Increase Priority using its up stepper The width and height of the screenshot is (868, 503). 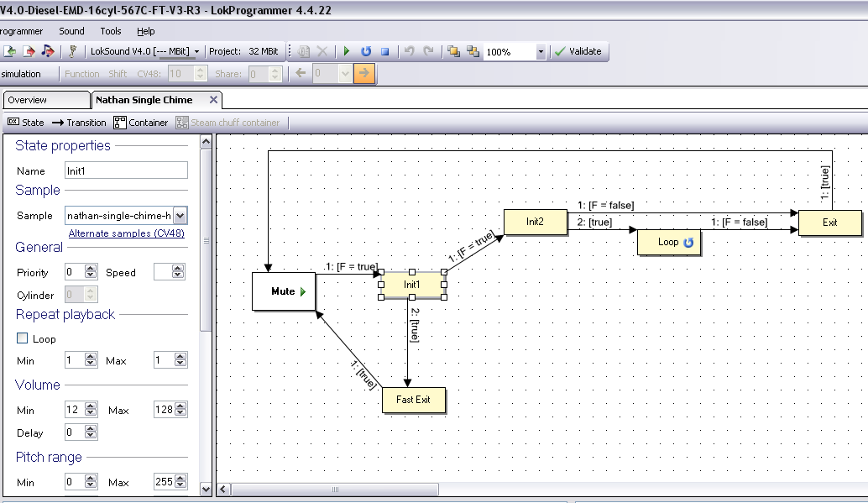pyautogui.click(x=89, y=267)
